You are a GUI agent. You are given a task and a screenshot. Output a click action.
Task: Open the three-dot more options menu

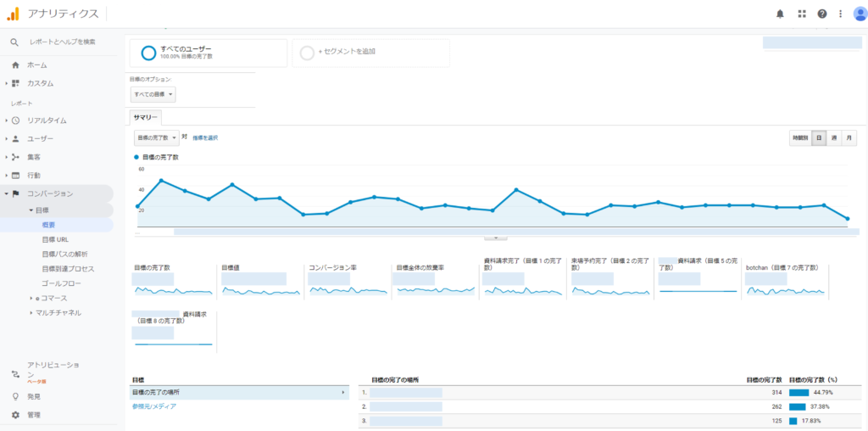click(840, 14)
